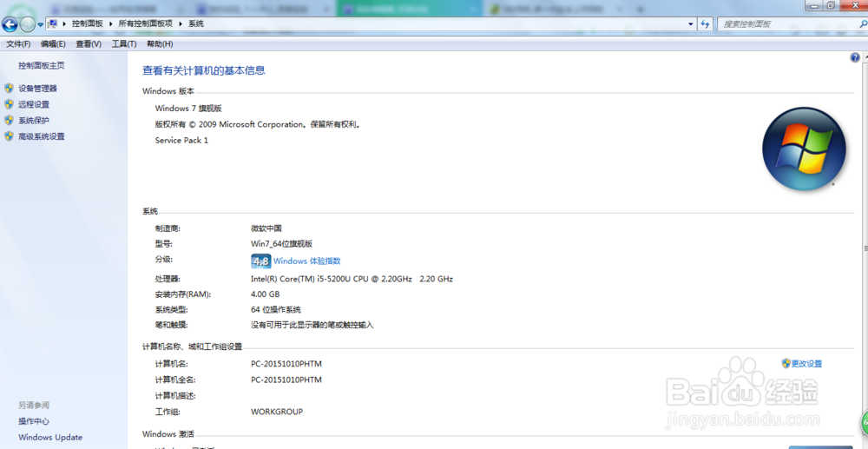
Task: Click 微软中国 manufacturer value
Action: (266, 228)
